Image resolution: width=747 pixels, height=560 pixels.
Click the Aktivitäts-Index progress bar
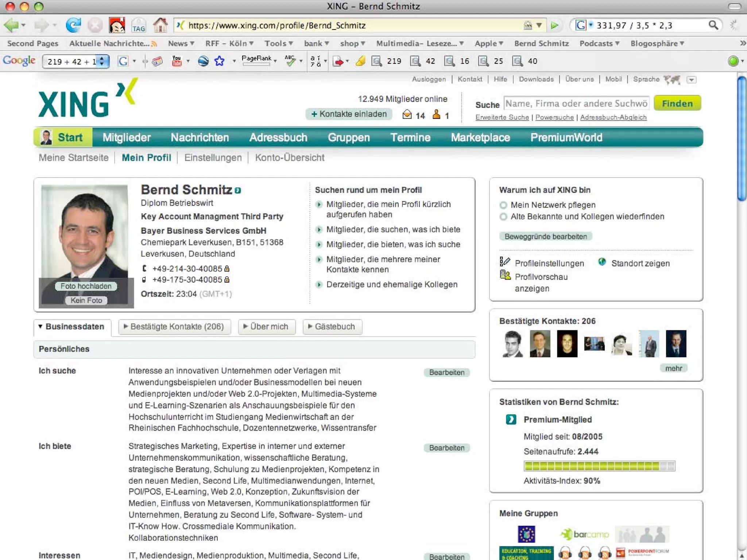click(x=599, y=466)
